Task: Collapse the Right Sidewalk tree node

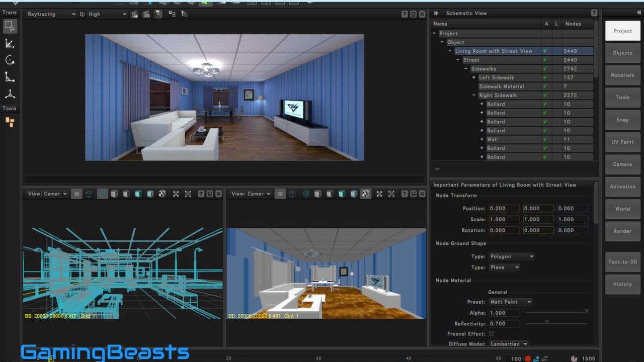Action: pyautogui.click(x=474, y=95)
